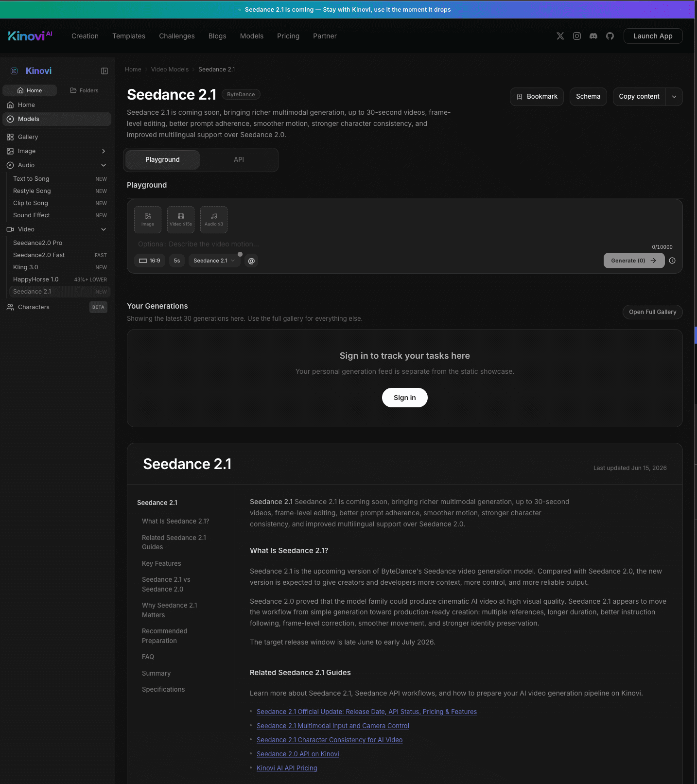Open the Challenges menu item
The width and height of the screenshot is (697, 784).
(x=177, y=36)
